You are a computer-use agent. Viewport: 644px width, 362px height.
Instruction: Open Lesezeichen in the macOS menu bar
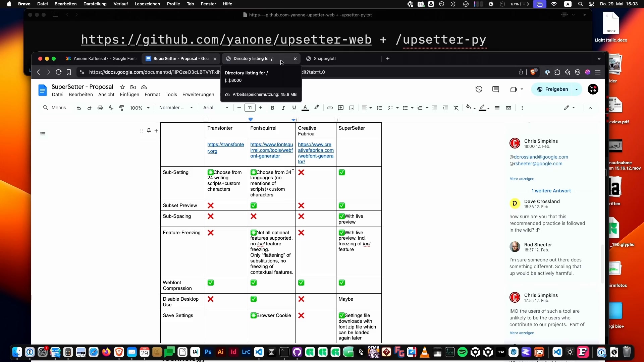(147, 4)
